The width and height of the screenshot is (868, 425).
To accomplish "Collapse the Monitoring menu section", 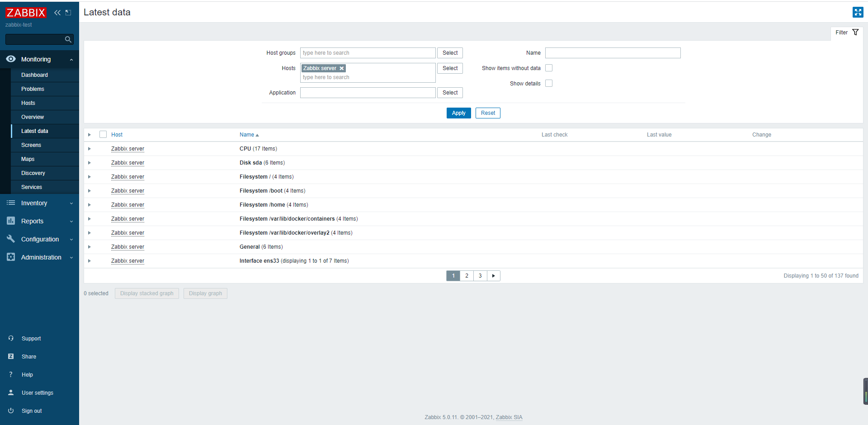I will pos(71,60).
